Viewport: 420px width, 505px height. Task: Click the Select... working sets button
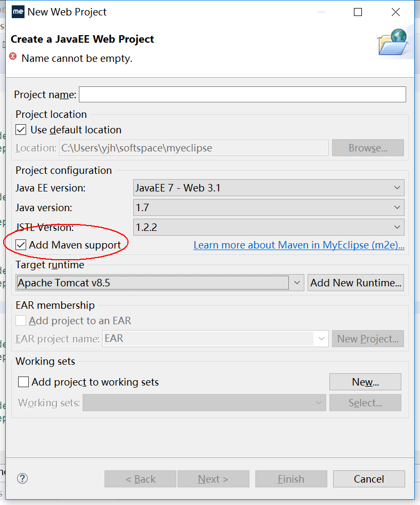click(x=365, y=403)
